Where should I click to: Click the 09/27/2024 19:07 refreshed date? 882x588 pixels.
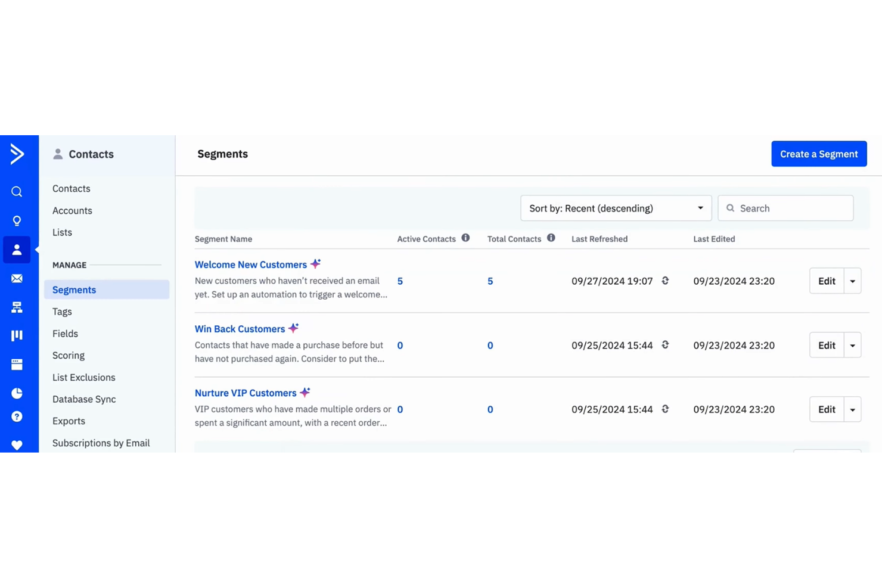coord(612,281)
